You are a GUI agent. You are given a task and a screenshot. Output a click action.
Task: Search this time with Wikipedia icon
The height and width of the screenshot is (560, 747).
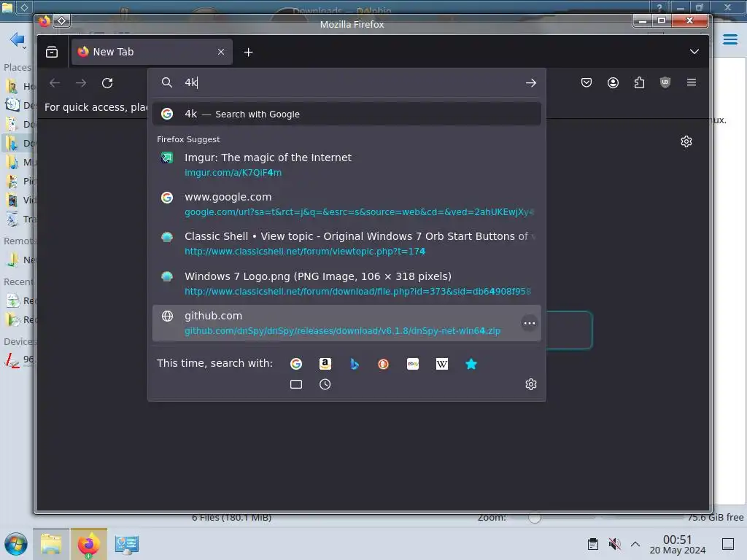[441, 364]
